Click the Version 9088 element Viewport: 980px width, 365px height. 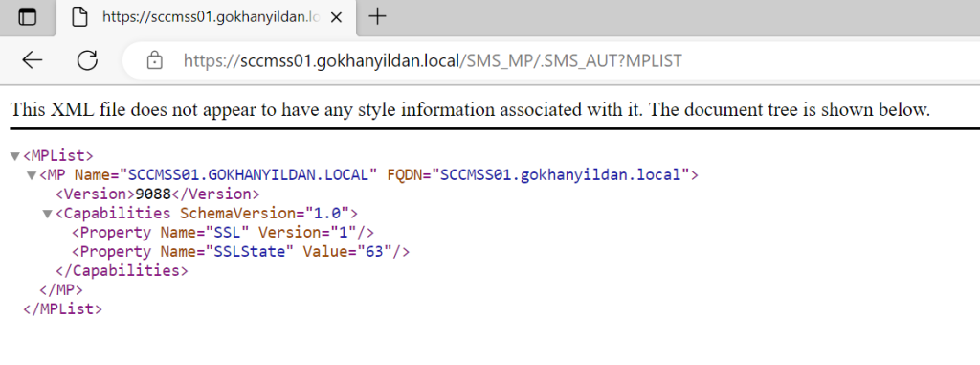coord(158,194)
